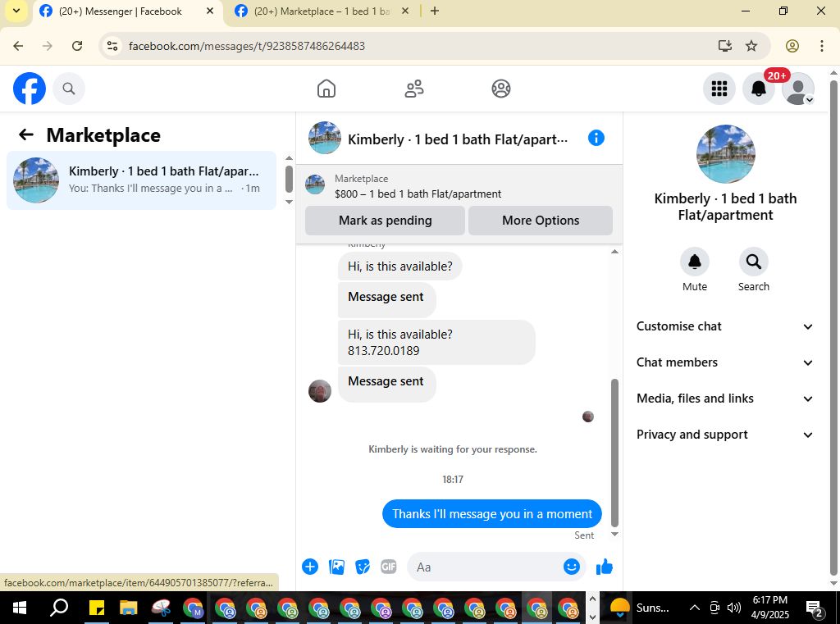Choose a sticker from the sticker icon
This screenshot has height=624, width=840.
363,567
